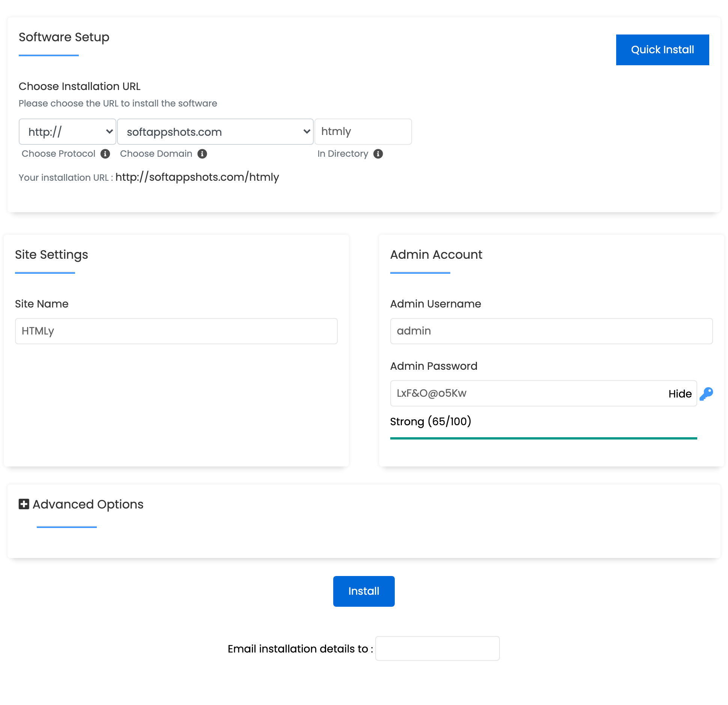The height and width of the screenshot is (705, 728).
Task: Select the admin username input
Action: (551, 331)
